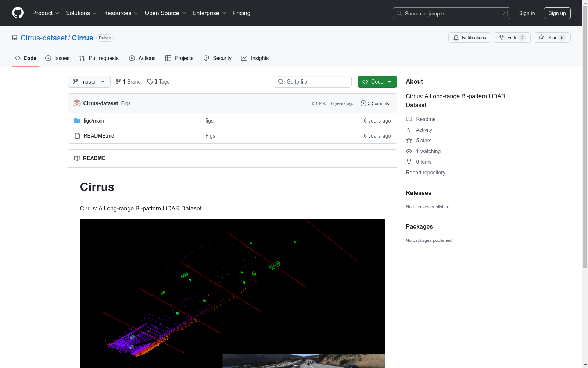This screenshot has width=588, height=368.
Task: Open the commit message 'figs' in figs/main row
Action: (x=209, y=121)
